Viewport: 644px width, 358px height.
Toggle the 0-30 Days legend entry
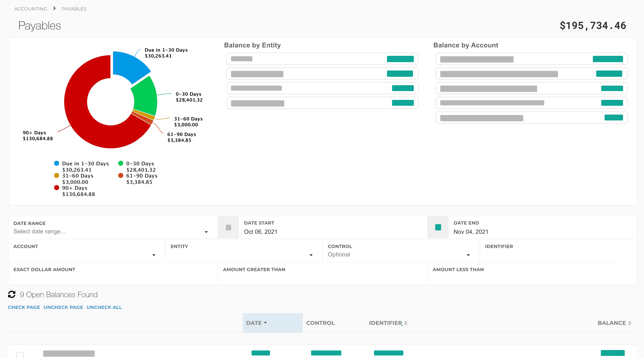(x=140, y=163)
